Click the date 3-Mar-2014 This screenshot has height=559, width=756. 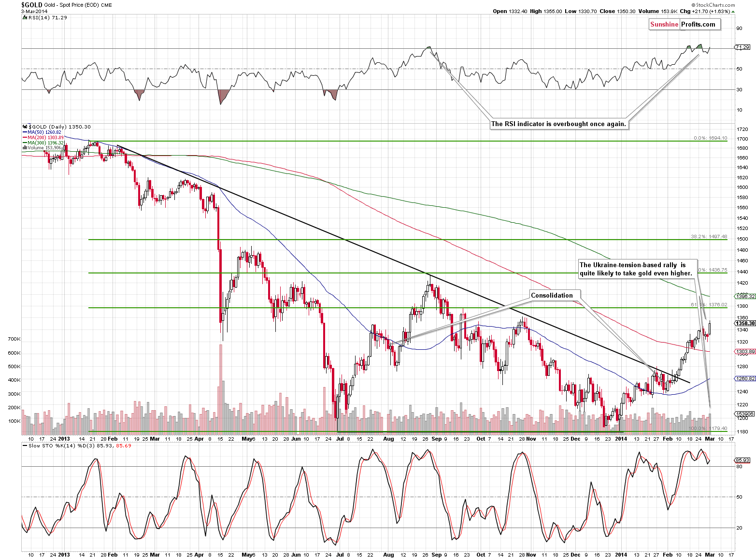click(35, 11)
